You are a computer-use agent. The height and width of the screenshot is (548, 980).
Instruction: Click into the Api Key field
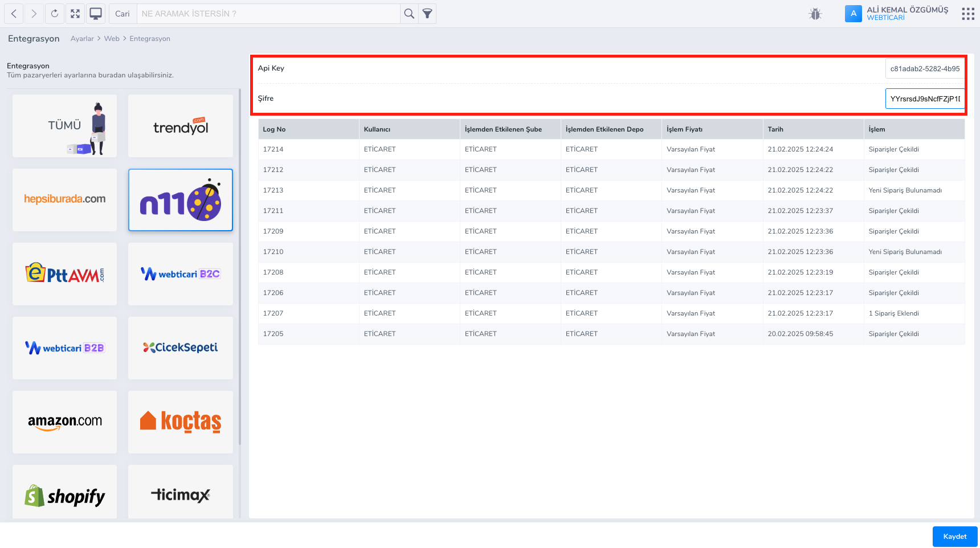pos(924,69)
